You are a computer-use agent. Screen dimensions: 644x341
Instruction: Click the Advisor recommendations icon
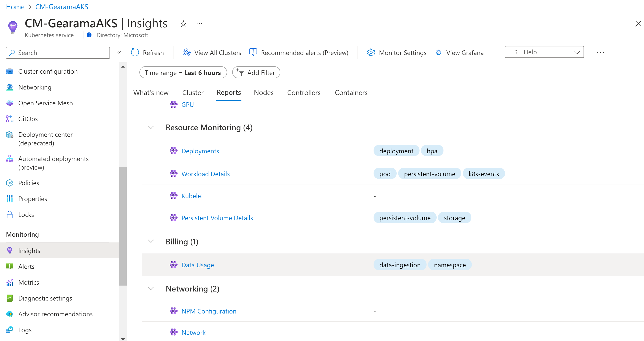coord(9,314)
